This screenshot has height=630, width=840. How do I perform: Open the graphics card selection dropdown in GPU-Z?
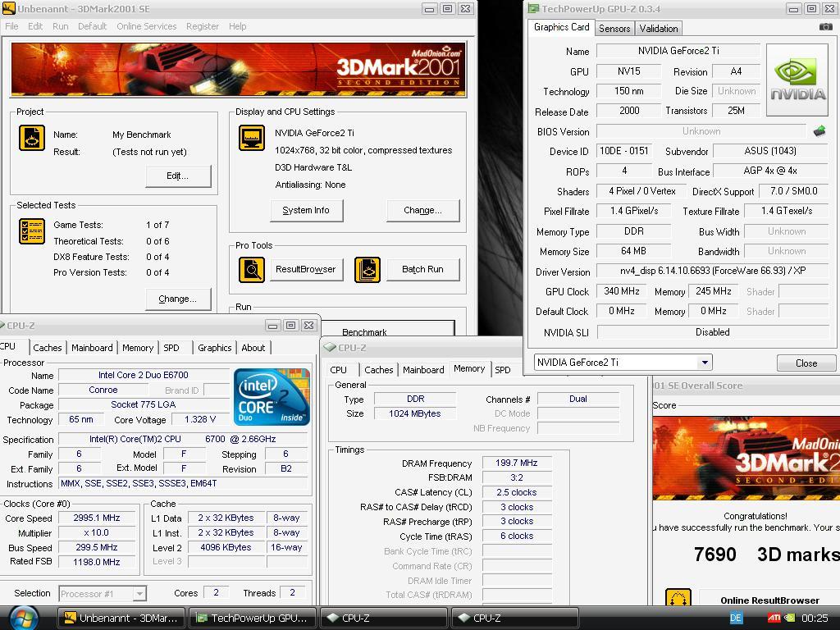click(705, 363)
